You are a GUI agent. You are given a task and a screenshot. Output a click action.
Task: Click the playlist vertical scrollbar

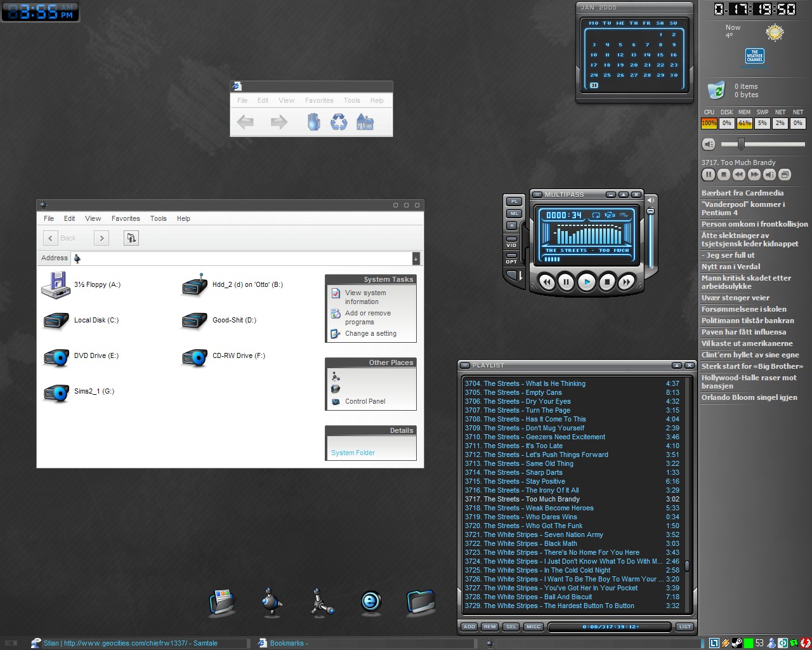click(x=686, y=495)
